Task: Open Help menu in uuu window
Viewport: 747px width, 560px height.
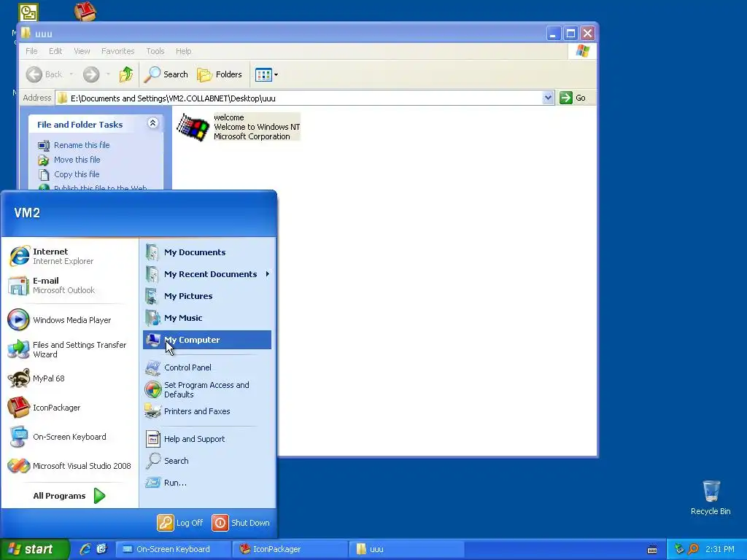Action: point(183,51)
